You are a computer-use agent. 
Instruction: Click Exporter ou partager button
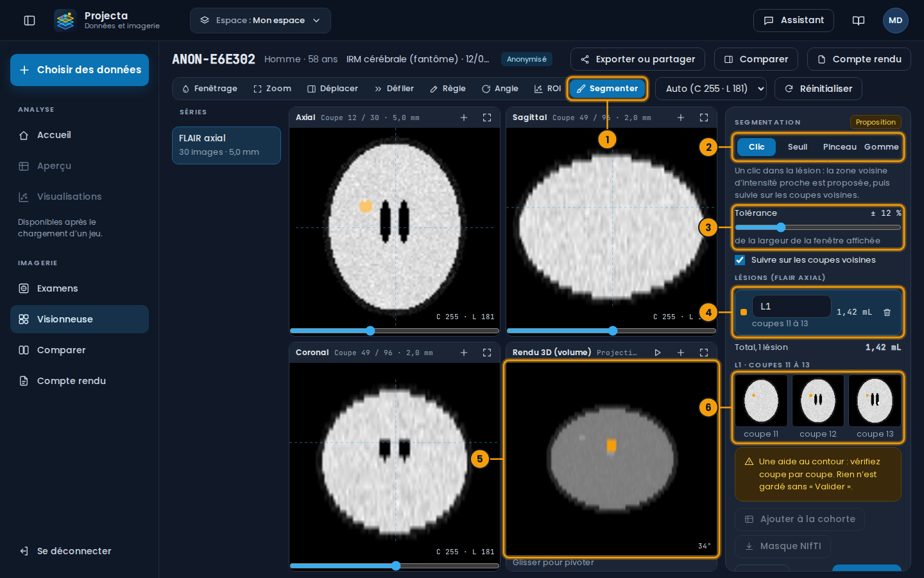click(x=638, y=59)
